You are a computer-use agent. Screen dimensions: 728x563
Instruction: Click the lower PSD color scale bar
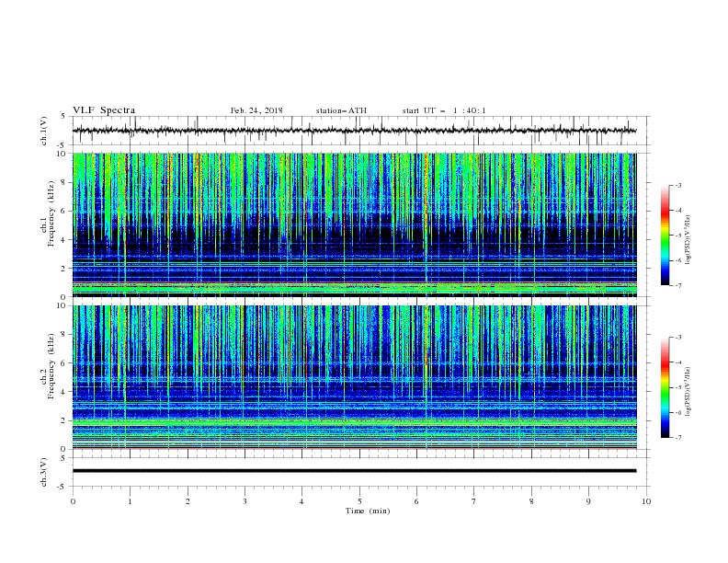tap(665, 387)
